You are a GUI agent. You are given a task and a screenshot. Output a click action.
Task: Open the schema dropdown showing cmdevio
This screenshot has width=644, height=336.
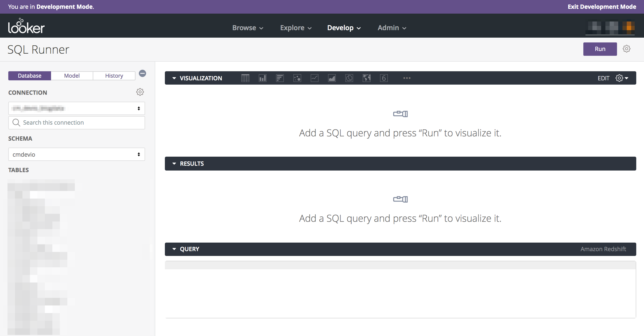[x=76, y=154]
